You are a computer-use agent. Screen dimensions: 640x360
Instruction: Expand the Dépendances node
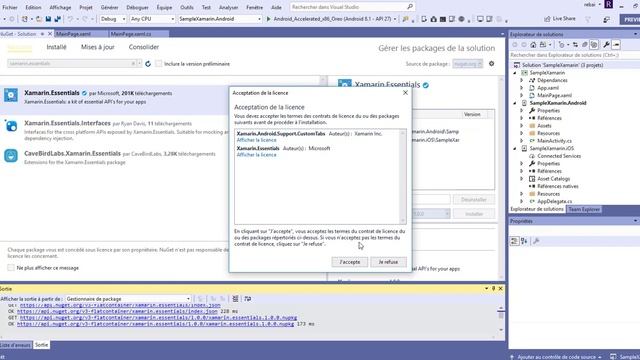[x=522, y=80]
